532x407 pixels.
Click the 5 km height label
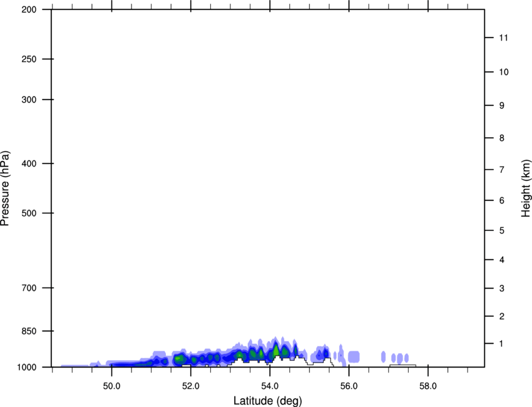pos(502,230)
